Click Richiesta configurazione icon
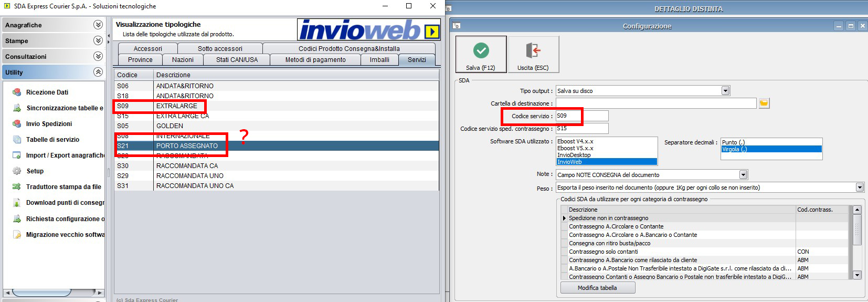Viewport: 868px width, 302px height. click(x=17, y=219)
